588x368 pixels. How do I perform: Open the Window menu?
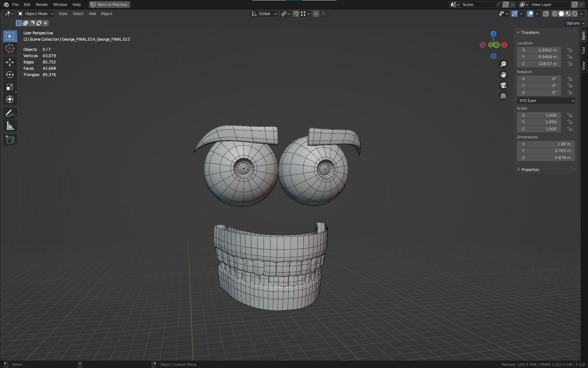click(60, 5)
